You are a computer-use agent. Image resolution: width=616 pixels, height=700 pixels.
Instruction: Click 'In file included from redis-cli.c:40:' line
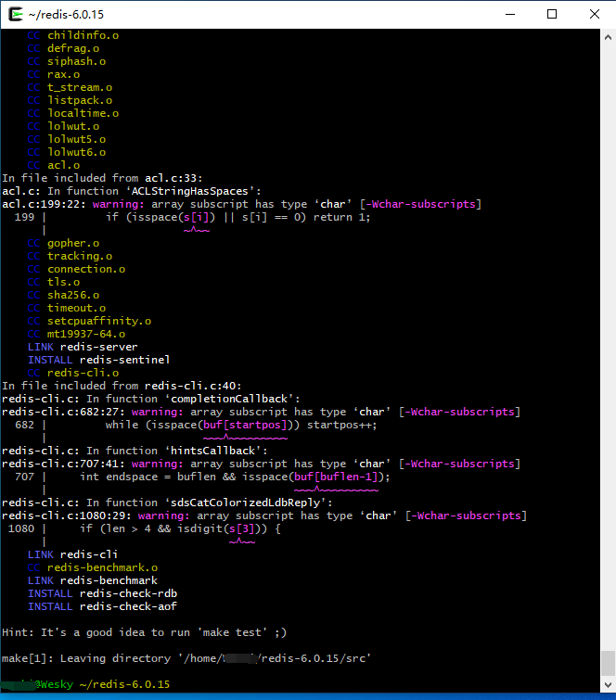(122, 386)
